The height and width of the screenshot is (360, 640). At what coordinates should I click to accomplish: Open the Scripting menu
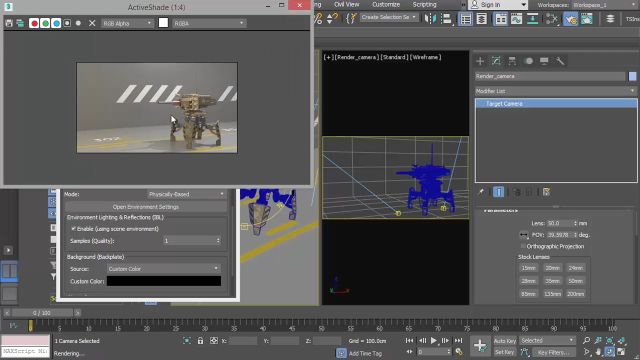pyautogui.click(x=424, y=4)
